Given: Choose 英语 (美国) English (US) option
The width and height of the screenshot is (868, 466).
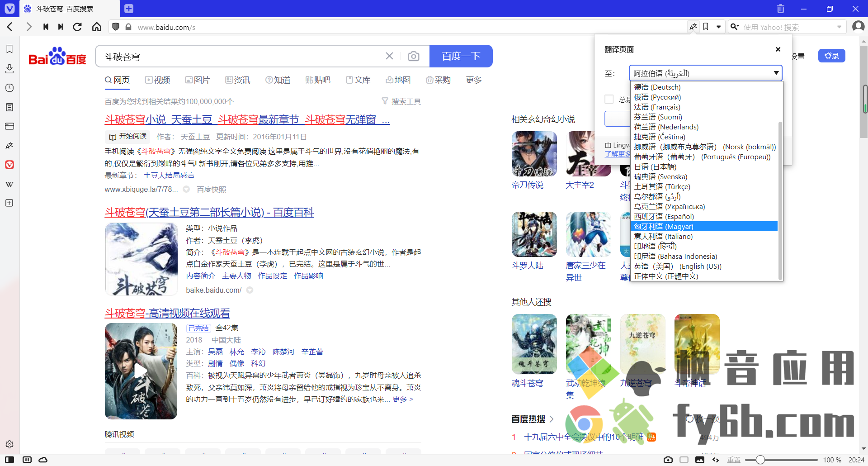Looking at the screenshot, I should 704,266.
